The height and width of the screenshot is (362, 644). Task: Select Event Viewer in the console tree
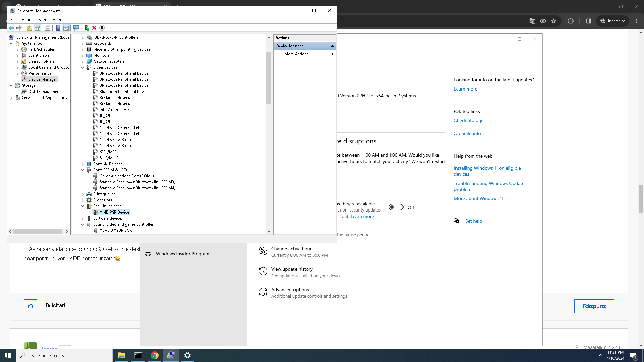pos(40,55)
